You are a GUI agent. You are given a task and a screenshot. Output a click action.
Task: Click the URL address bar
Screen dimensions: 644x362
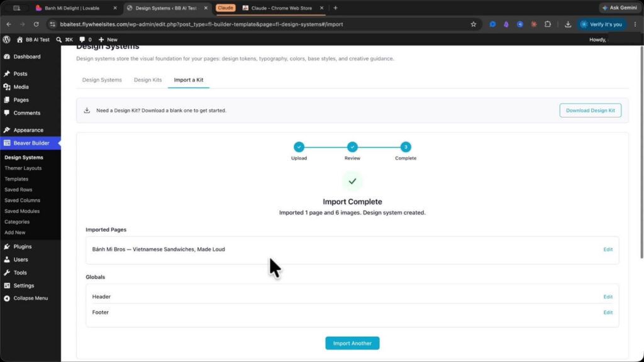click(263, 25)
